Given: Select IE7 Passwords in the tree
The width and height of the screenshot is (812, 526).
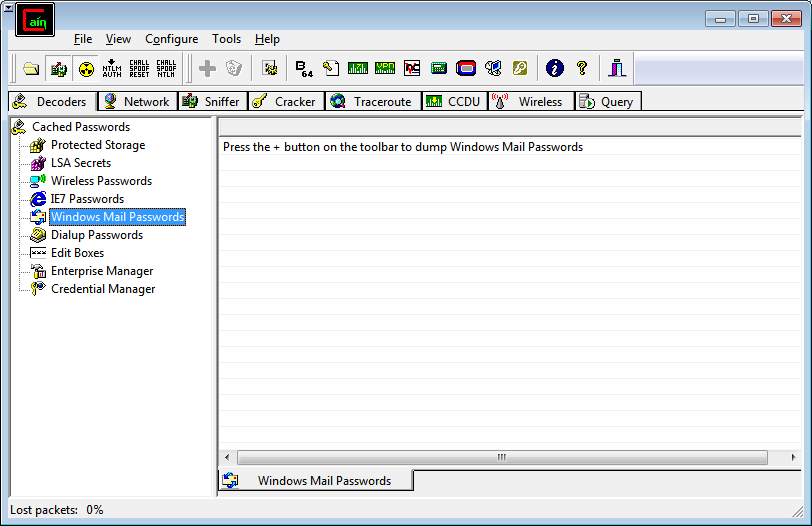Looking at the screenshot, I should 87,199.
